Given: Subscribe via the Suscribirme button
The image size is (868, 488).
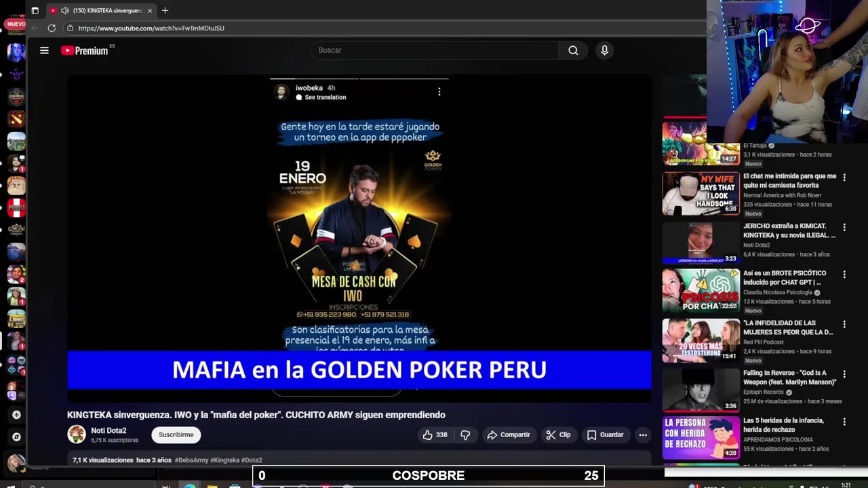Looking at the screenshot, I should (176, 435).
